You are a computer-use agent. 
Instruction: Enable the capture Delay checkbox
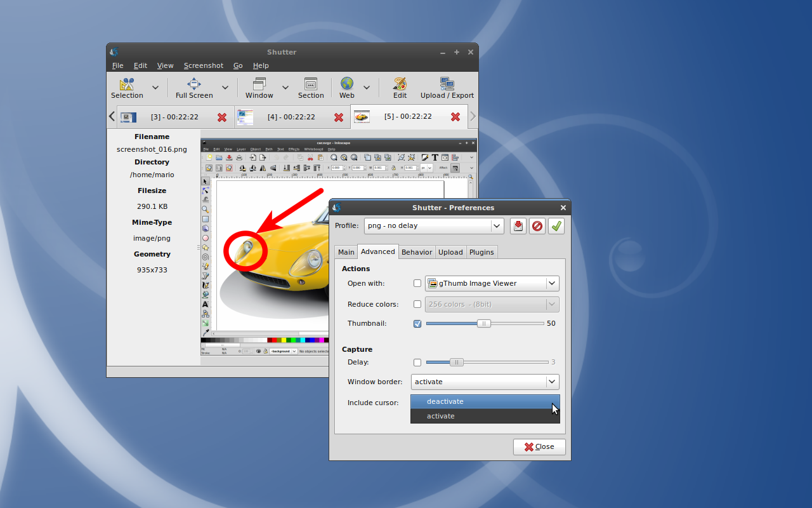coord(417,363)
